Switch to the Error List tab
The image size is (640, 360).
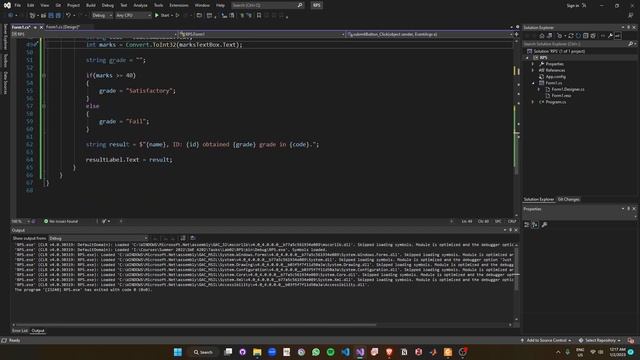coord(20,331)
